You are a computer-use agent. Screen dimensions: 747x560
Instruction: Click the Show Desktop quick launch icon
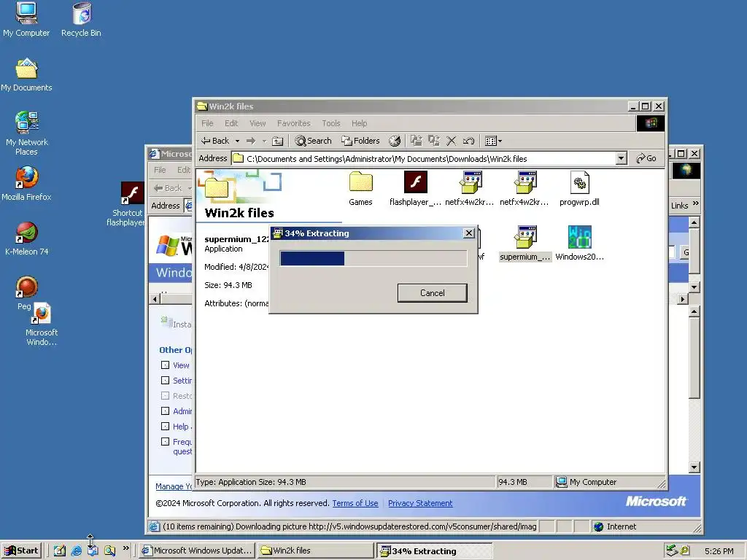click(60, 551)
